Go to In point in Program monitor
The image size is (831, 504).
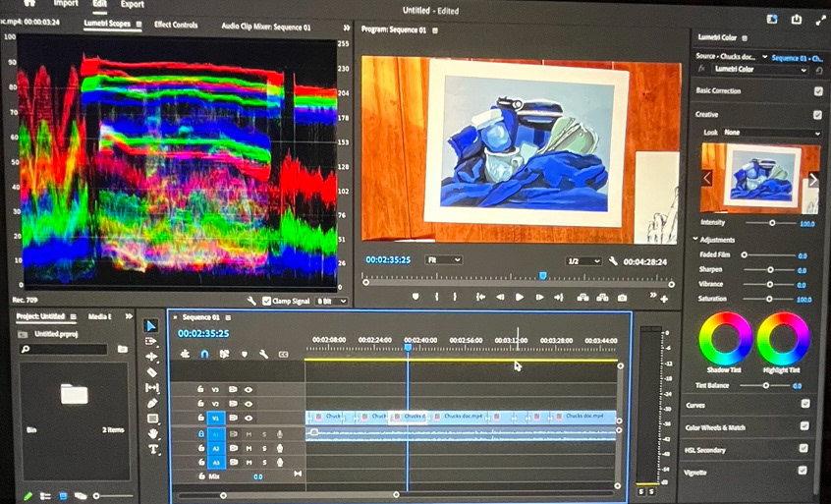(x=480, y=298)
